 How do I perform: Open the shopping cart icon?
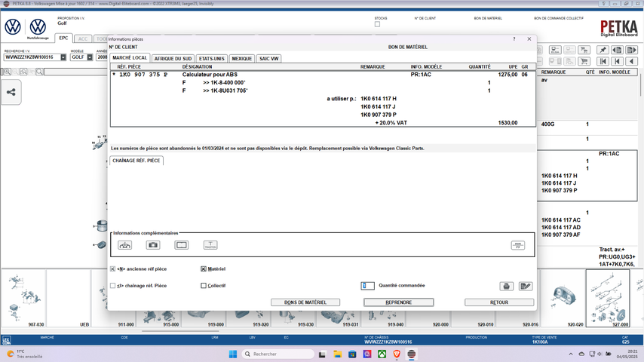pyautogui.click(x=584, y=62)
